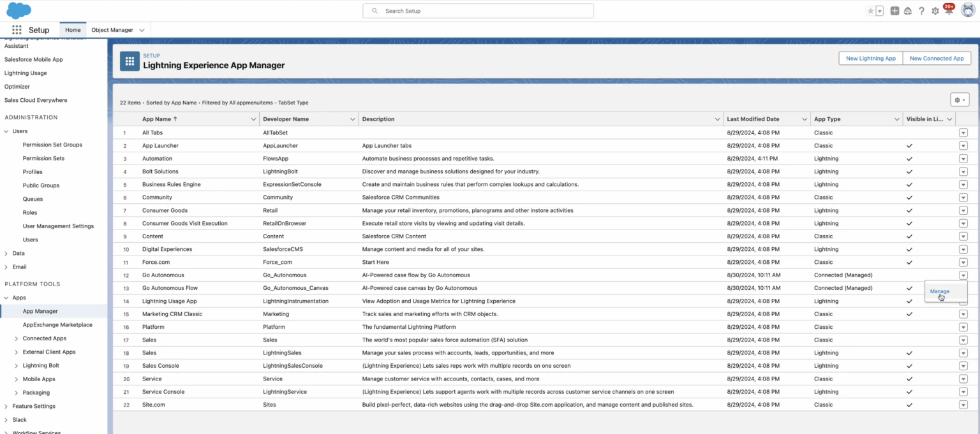Open the Object Manager tab dropdown chevron

click(x=142, y=30)
